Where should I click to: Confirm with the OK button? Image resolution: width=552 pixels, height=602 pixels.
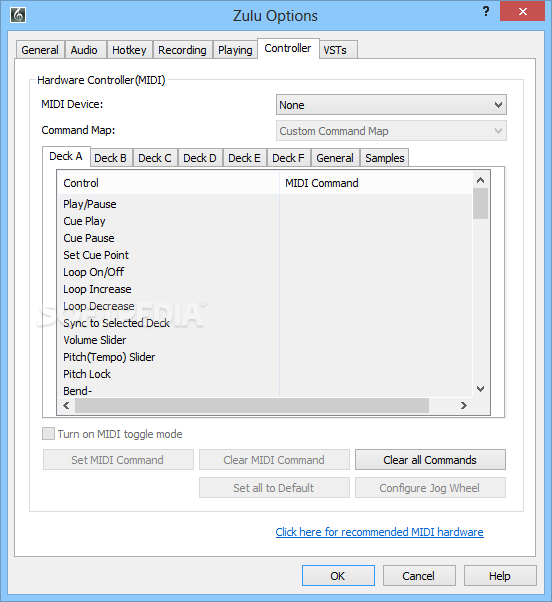(338, 576)
